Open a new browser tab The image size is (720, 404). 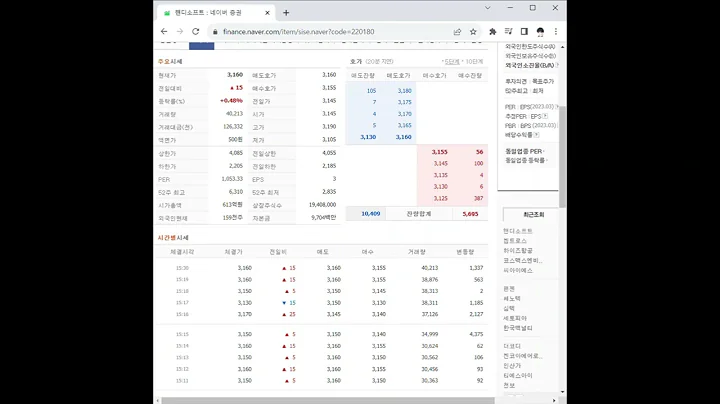pyautogui.click(x=286, y=13)
